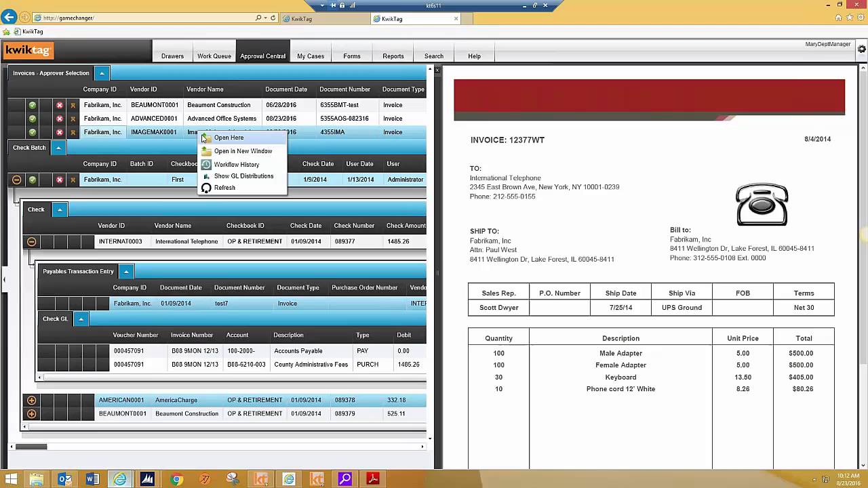Select the Advanced Office Systems vendor cell
Image resolution: width=868 pixels, height=488 pixels.
(222, 119)
